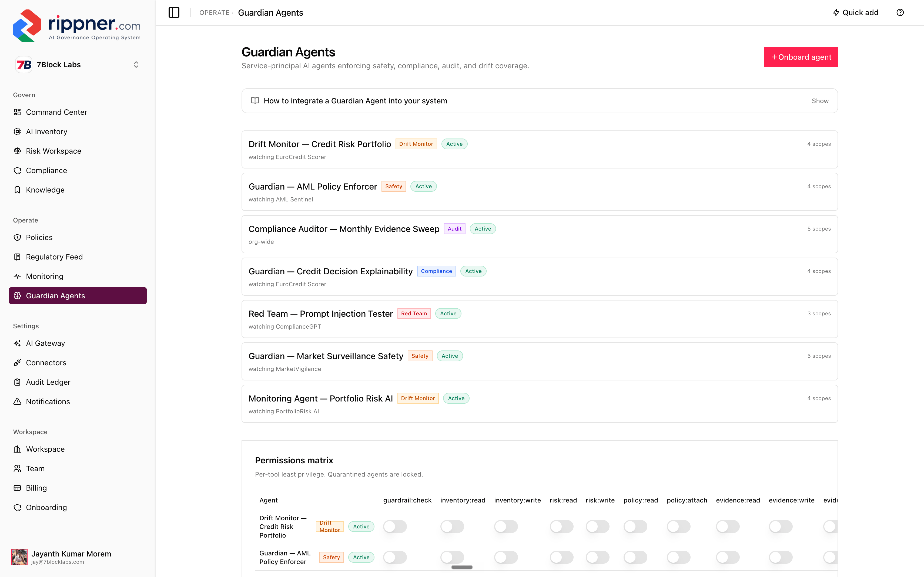Viewport: 924px width, 577px height.
Task: Click the OPERATE breadcrumb link
Action: click(214, 13)
